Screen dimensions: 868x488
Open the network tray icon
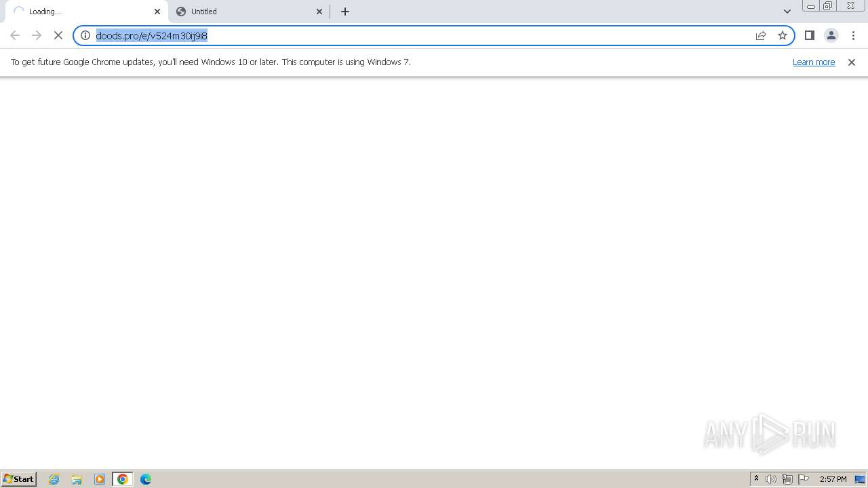pyautogui.click(x=787, y=479)
